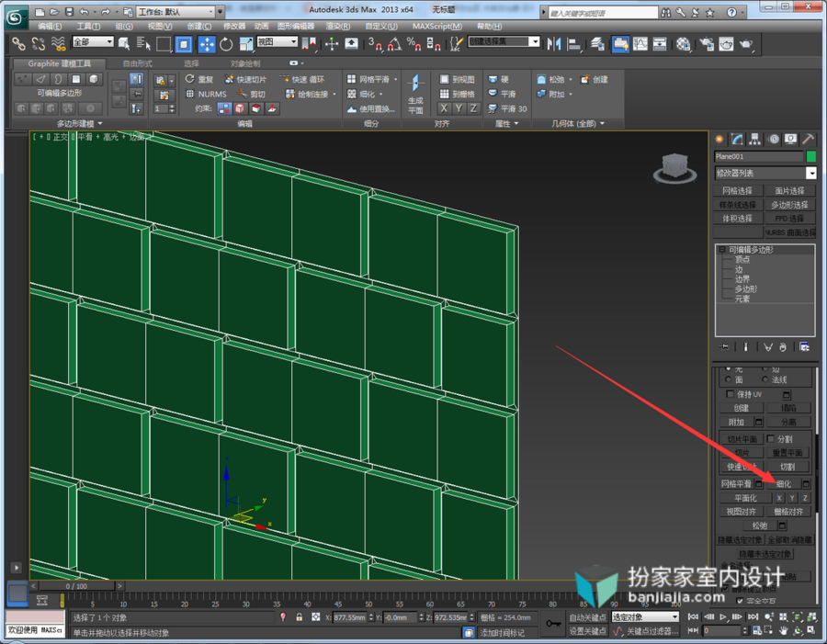Open the MAXScript(M) menu
The image size is (827, 644).
coord(437,26)
